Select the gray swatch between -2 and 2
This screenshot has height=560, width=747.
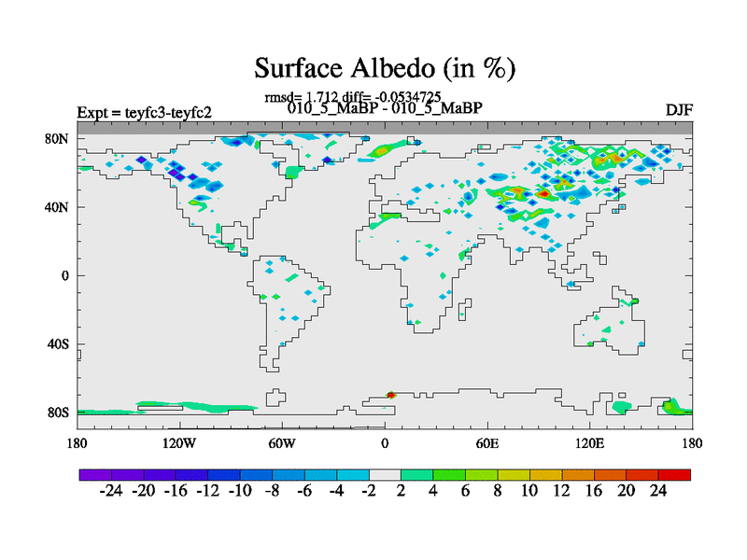(385, 475)
